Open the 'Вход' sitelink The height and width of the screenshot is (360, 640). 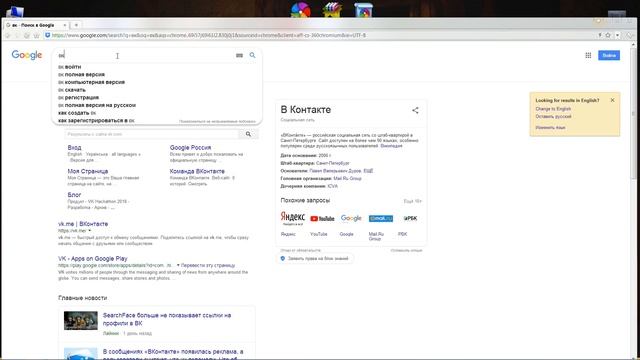(74, 147)
